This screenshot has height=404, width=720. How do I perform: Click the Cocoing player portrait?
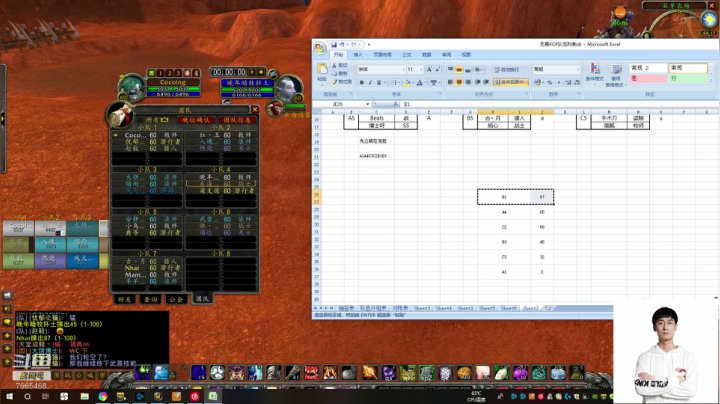tap(132, 87)
